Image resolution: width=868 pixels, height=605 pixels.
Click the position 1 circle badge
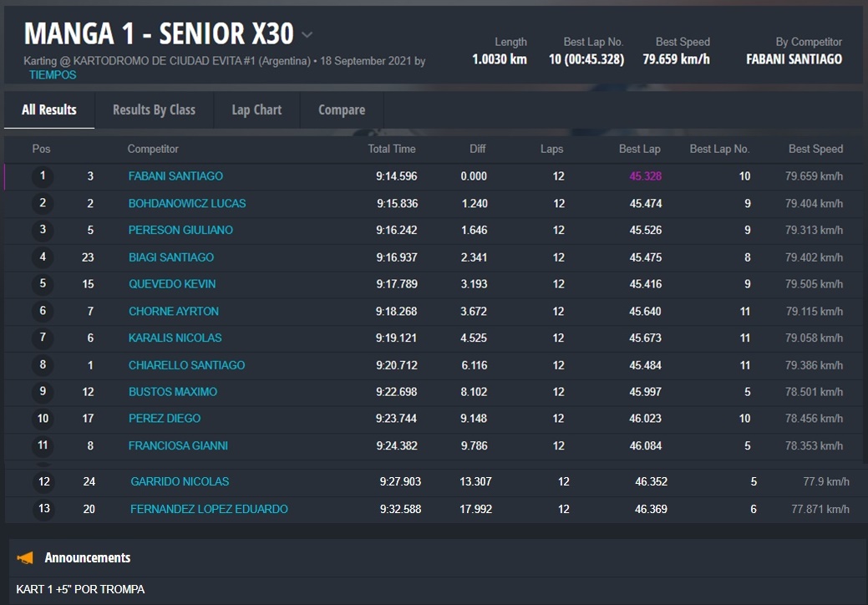tap(43, 176)
